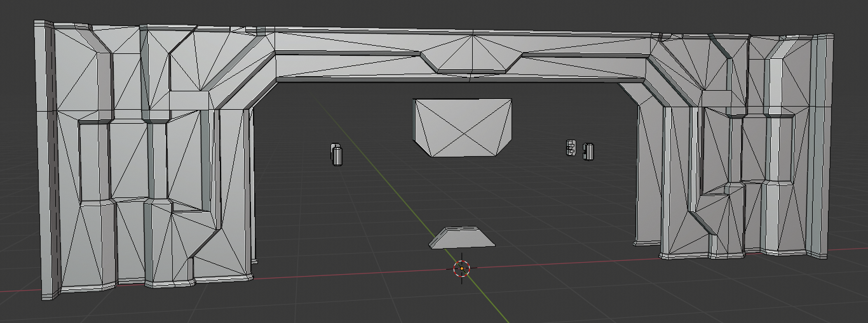Click the orange origin dot inside cursor
Screen dimensions: 868x323
(x=462, y=268)
